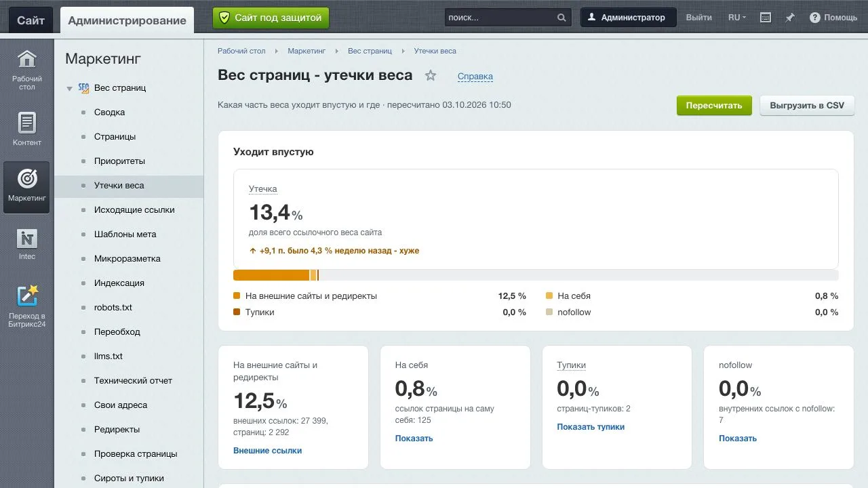Click the orange external-links segment of leak bar
868x488 pixels.
pyautogui.click(x=271, y=275)
